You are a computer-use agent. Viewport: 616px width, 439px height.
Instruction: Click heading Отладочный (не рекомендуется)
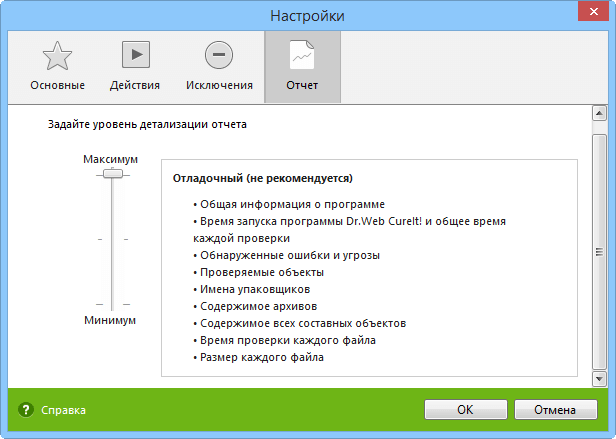[263, 178]
